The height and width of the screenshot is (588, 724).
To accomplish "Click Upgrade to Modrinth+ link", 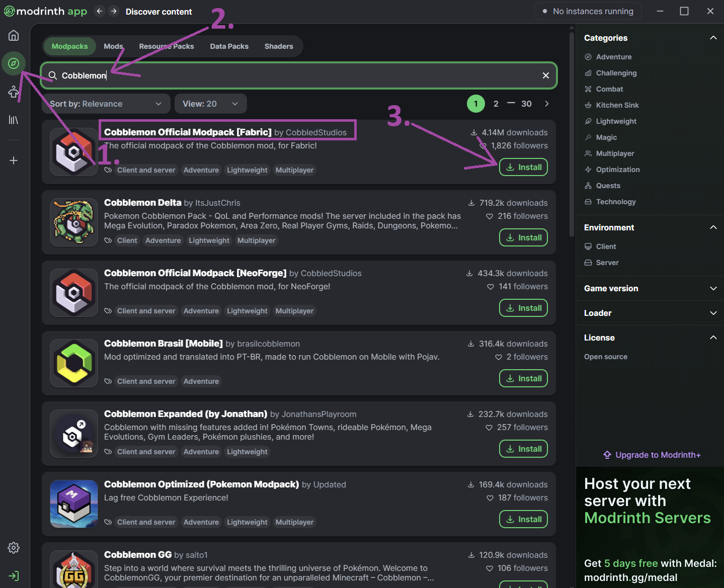I will click(x=652, y=455).
